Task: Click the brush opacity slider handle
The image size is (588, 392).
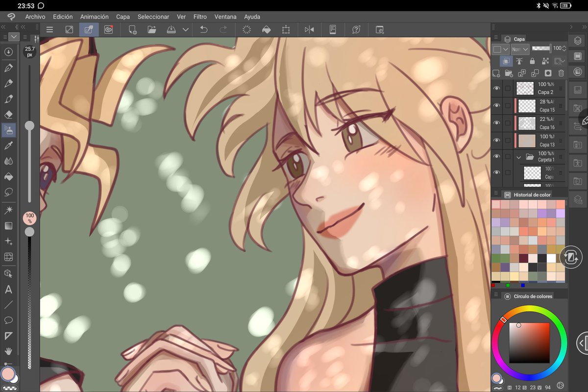Action: click(29, 231)
